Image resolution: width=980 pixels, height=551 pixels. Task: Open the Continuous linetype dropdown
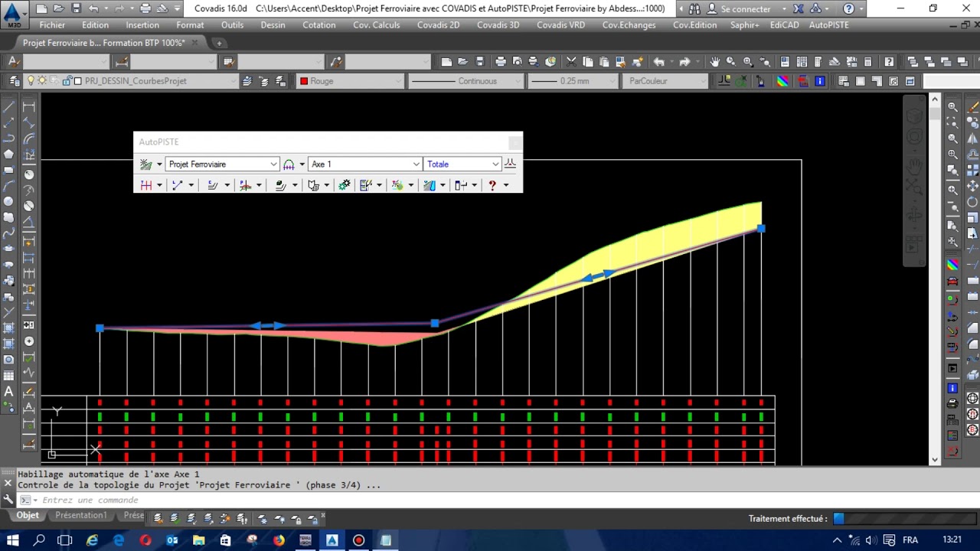465,81
